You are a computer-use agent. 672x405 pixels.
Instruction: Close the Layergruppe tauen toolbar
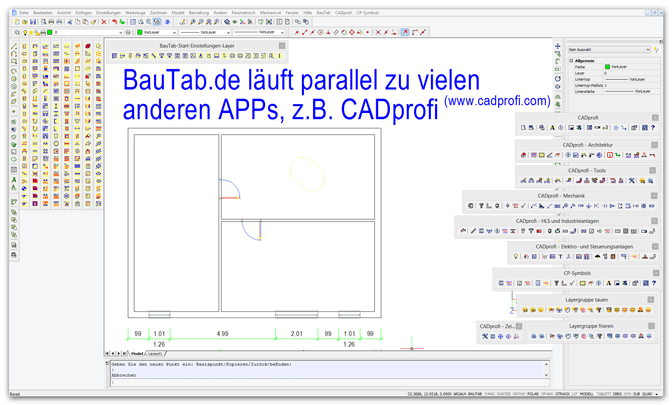[x=651, y=300]
